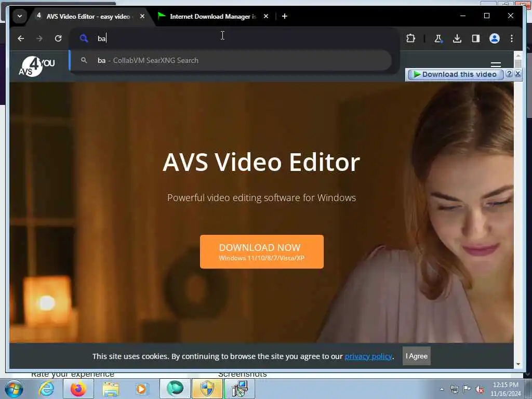Click the browser forward arrow
Image resolution: width=532 pixels, height=399 pixels.
pos(39,38)
